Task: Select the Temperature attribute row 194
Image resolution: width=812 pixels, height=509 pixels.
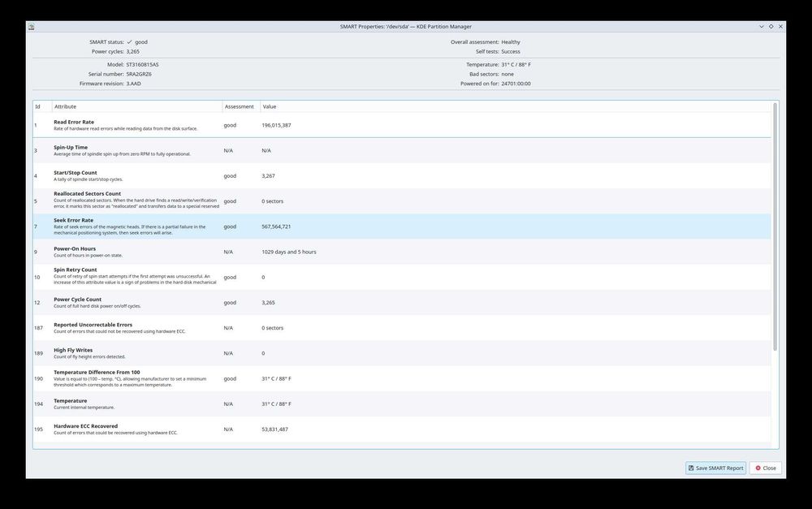Action: coord(402,404)
